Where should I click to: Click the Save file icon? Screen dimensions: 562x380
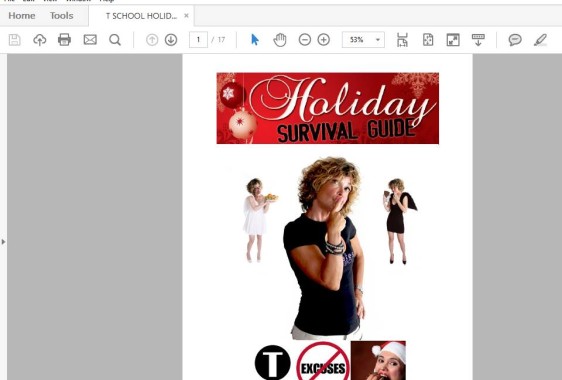[14, 40]
